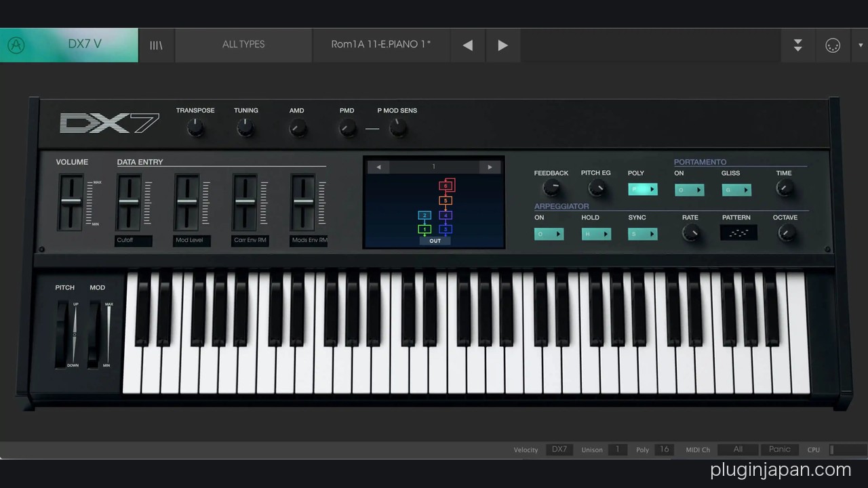This screenshot has height=488, width=868.
Task: Select previous algorithm in display
Action: [x=378, y=167]
